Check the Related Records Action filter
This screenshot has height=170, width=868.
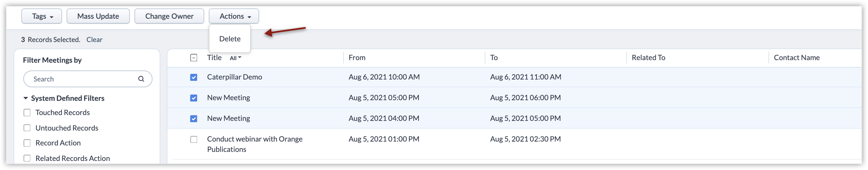point(27,158)
